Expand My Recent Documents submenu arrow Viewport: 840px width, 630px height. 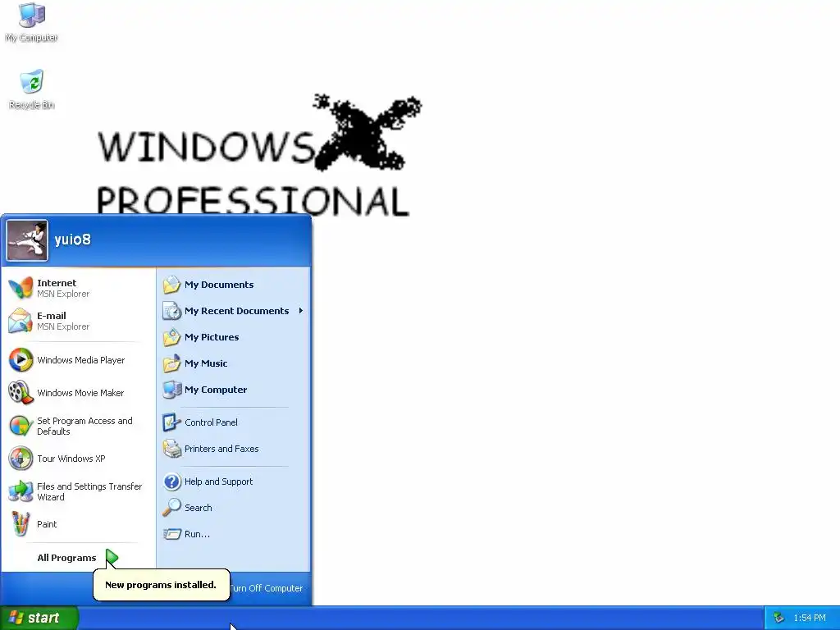click(301, 311)
